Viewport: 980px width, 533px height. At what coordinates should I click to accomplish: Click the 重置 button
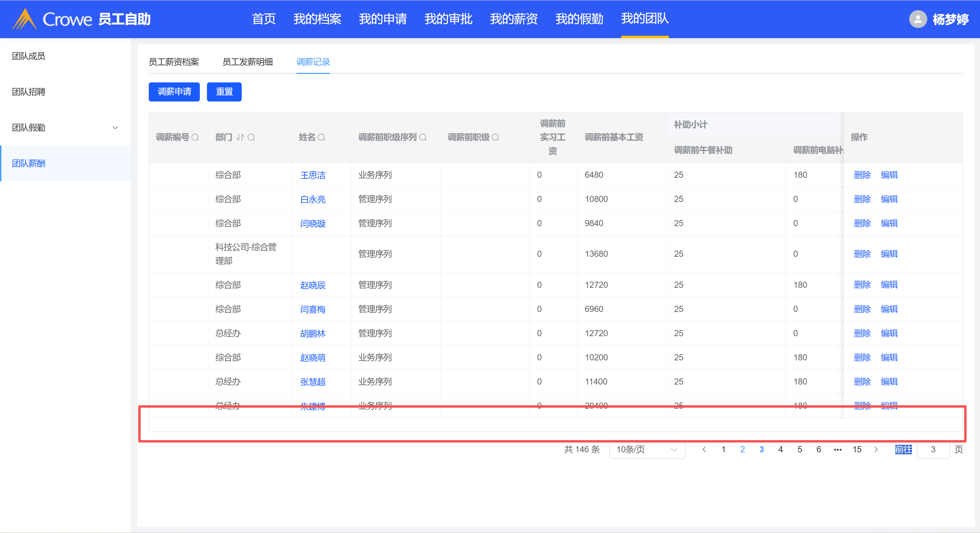pyautogui.click(x=224, y=92)
